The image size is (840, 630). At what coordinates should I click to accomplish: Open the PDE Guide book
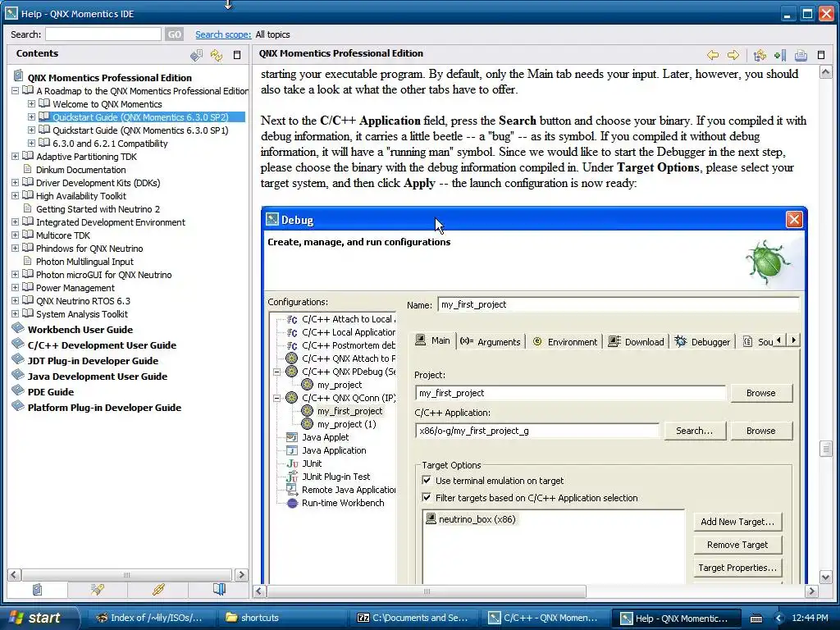pos(51,391)
